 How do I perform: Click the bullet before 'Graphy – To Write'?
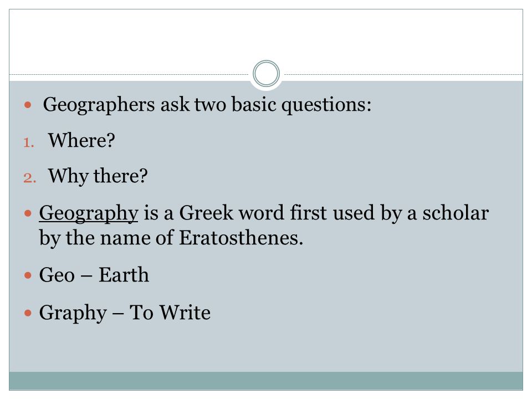28,313
